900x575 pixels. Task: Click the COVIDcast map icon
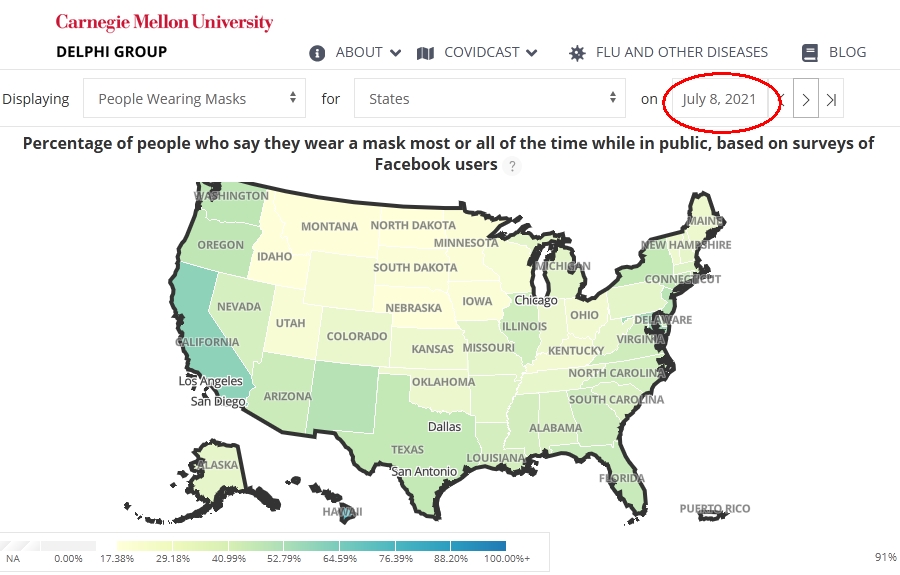pyautogui.click(x=425, y=53)
